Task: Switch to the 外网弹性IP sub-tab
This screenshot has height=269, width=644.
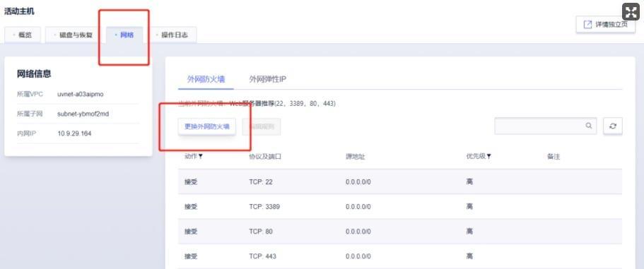Action: click(x=267, y=80)
